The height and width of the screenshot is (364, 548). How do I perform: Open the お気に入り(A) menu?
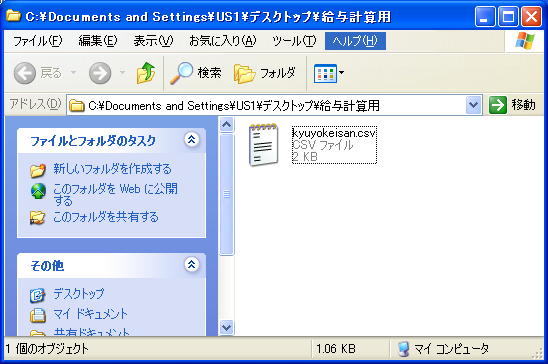tap(223, 41)
